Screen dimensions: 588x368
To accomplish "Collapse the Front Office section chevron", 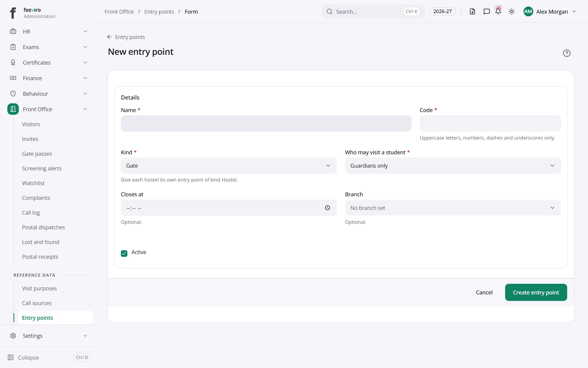I will pos(85,109).
